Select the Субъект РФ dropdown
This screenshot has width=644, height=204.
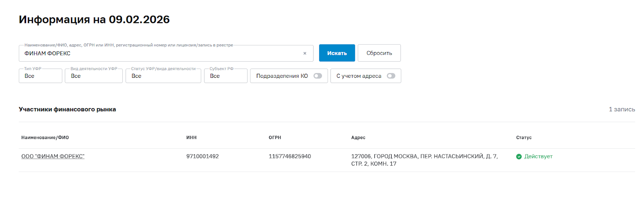[225, 76]
